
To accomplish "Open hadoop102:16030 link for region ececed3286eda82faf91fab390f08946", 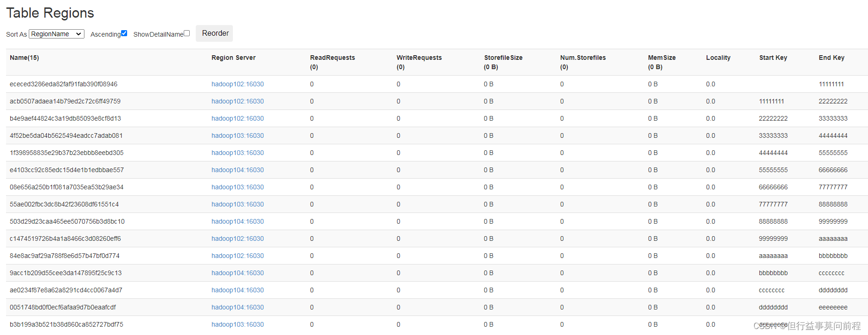I will pyautogui.click(x=238, y=84).
